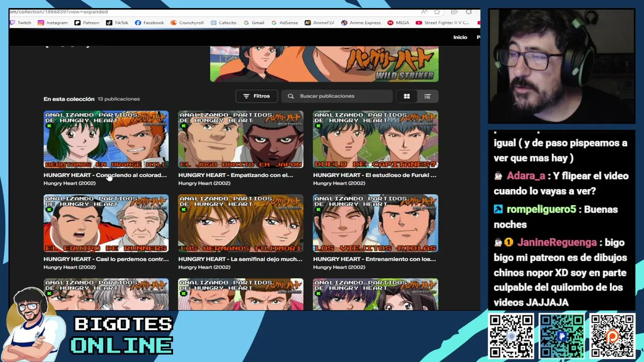Open post title 'Empatizando con el...'
The image size is (644, 362).
point(235,175)
